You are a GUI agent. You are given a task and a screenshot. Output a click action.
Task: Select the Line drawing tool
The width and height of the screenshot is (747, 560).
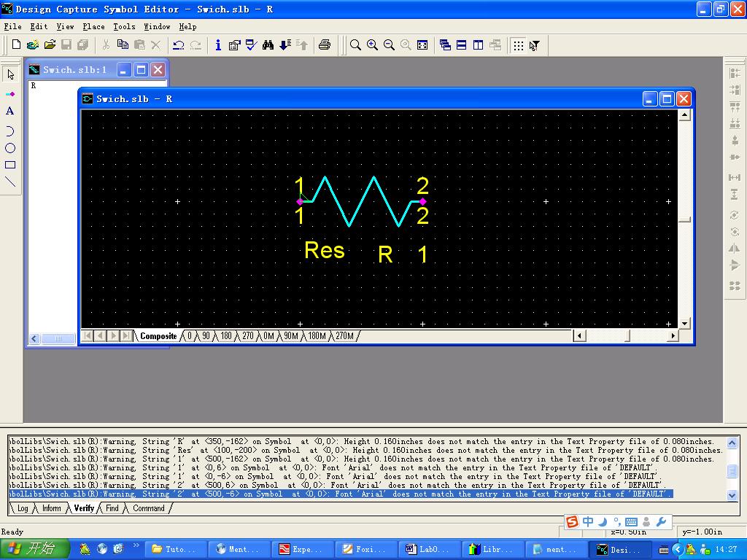(x=10, y=182)
